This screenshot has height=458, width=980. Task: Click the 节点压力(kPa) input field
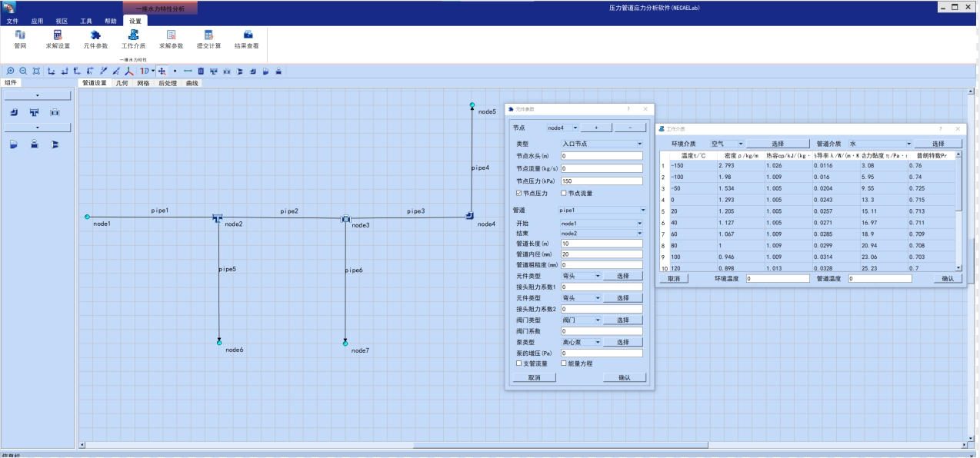click(x=602, y=181)
